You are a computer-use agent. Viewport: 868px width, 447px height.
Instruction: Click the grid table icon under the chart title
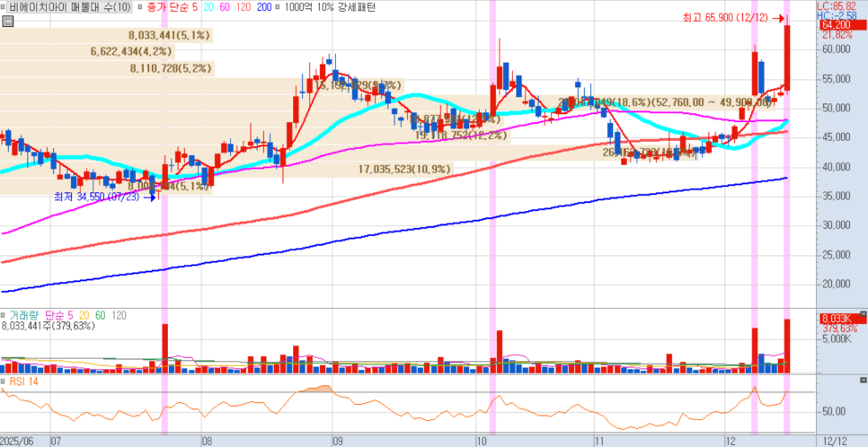(x=8, y=22)
